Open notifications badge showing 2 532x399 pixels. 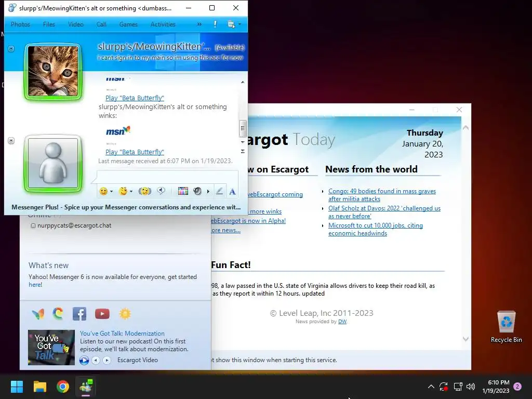(517, 387)
